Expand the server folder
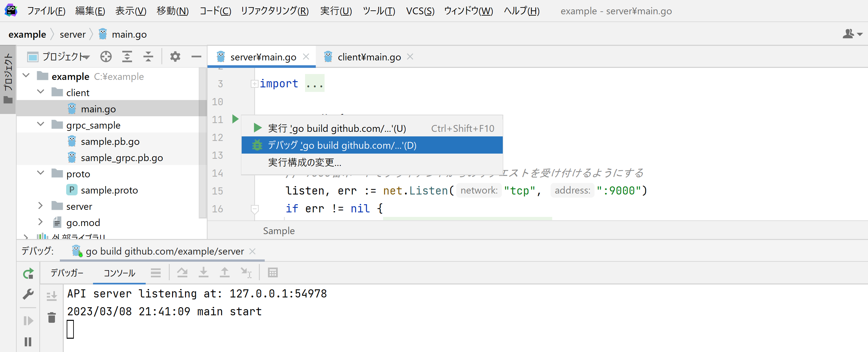Screen dimensions: 868x352 (x=40, y=206)
